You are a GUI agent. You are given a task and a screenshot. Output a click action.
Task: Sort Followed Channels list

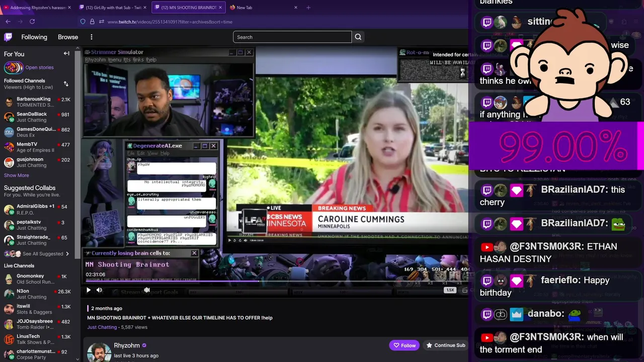[x=66, y=83]
